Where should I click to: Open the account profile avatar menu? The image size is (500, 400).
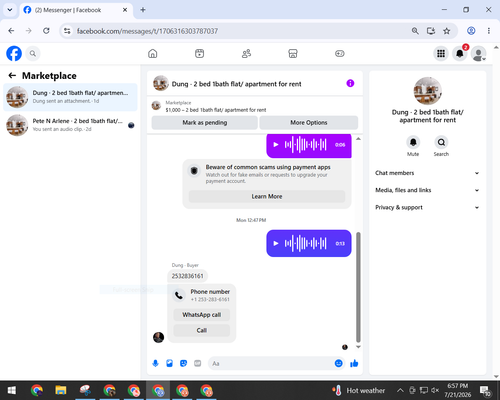[x=479, y=53]
